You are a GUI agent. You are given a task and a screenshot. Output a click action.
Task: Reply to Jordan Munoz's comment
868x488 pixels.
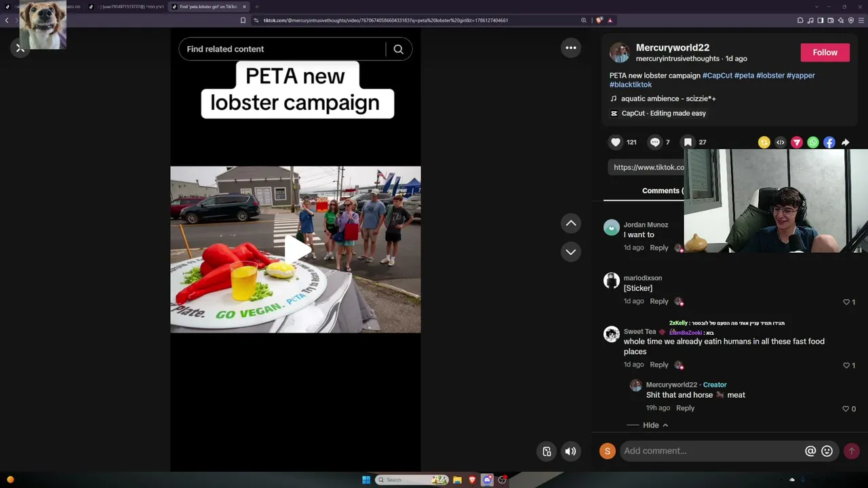pos(659,248)
